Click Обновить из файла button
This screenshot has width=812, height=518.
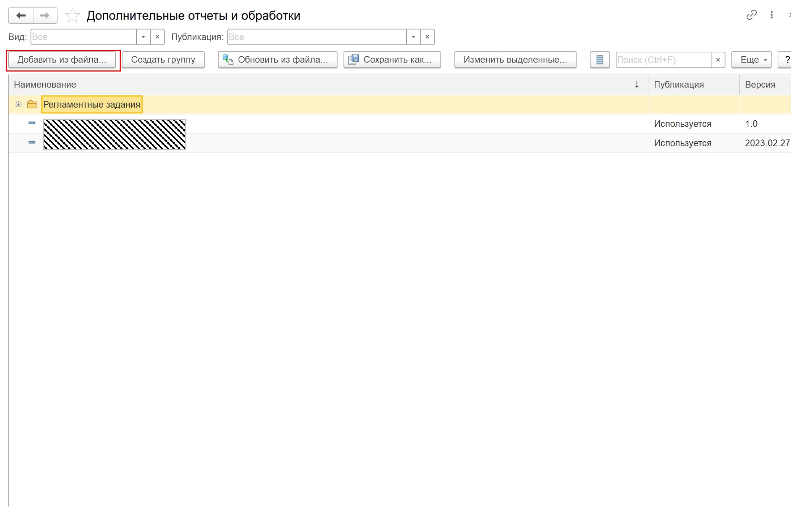[277, 60]
